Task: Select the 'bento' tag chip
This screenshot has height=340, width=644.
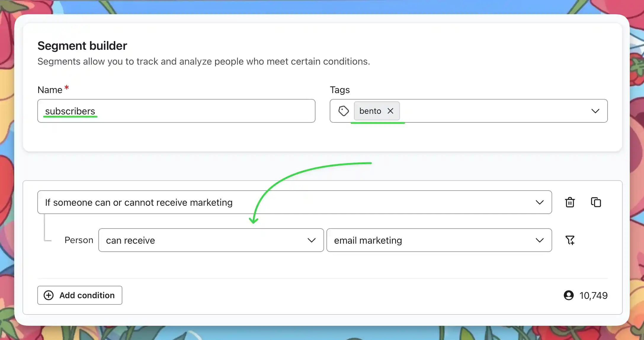Action: click(370, 111)
